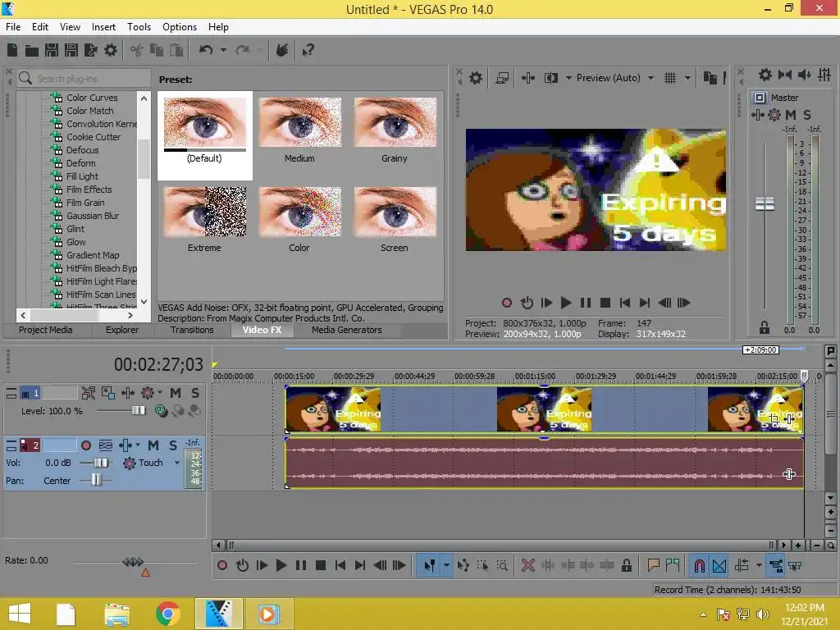Click the What's This help icon
The image size is (840, 630).
pos(308,50)
